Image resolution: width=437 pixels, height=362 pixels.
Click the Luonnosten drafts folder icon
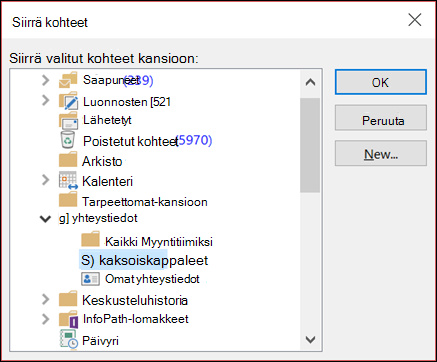coord(68,101)
